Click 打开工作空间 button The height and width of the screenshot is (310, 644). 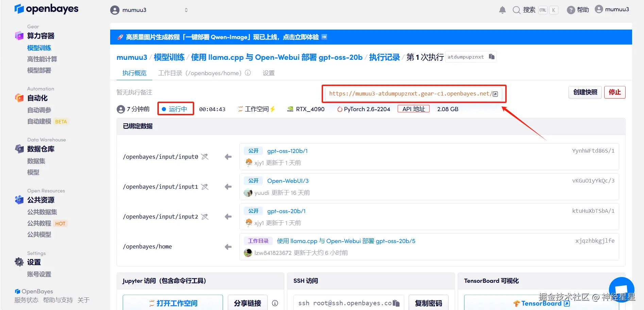[173, 303]
